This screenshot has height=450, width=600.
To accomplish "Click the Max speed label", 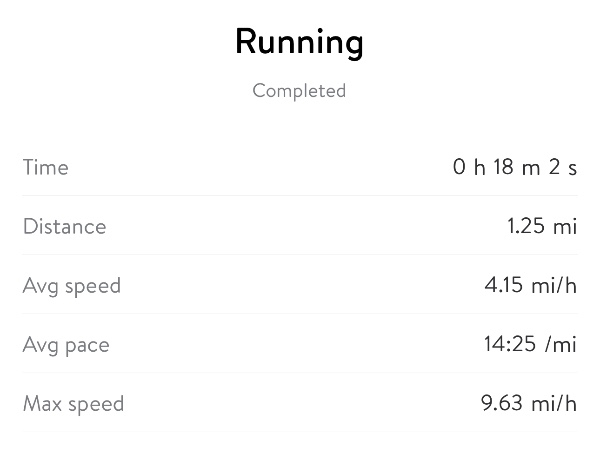I will click(73, 404).
